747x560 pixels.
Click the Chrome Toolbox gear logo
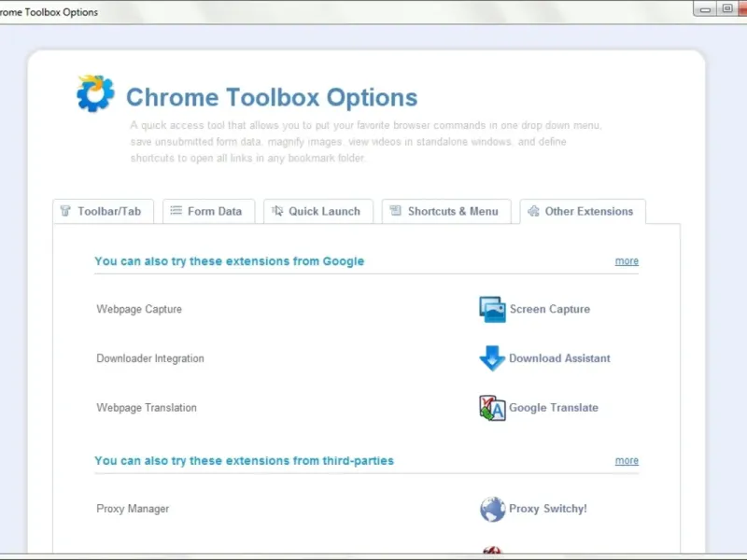[95, 94]
